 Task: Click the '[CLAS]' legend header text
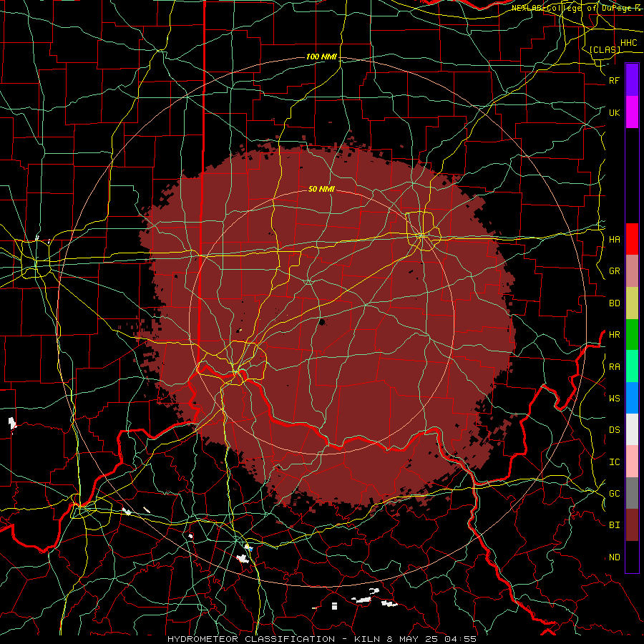tap(605, 49)
